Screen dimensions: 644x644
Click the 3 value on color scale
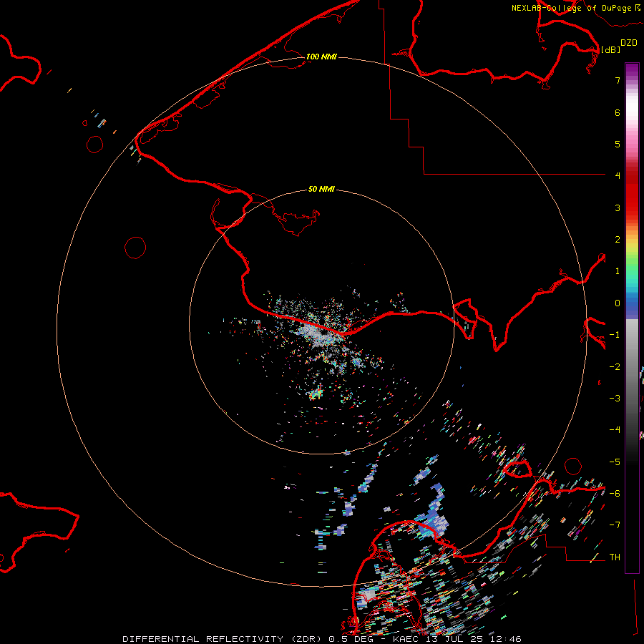[x=618, y=208]
